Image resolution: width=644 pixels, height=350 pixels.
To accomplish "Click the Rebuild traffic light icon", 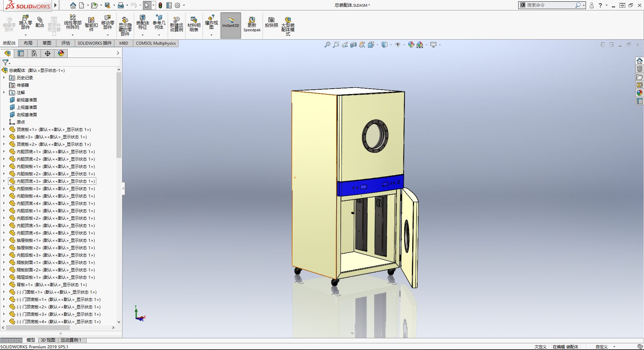I will point(160,5).
